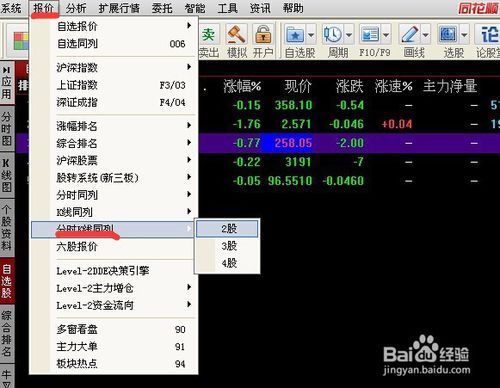Select 上证指数 F3/03 entry
The image size is (500, 388).
point(113,85)
